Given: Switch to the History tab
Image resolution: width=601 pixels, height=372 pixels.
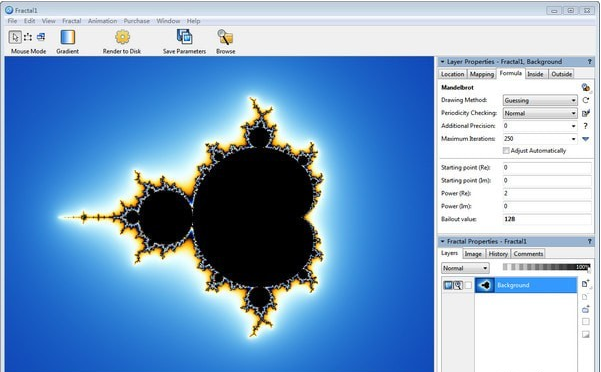Looking at the screenshot, I should click(498, 254).
